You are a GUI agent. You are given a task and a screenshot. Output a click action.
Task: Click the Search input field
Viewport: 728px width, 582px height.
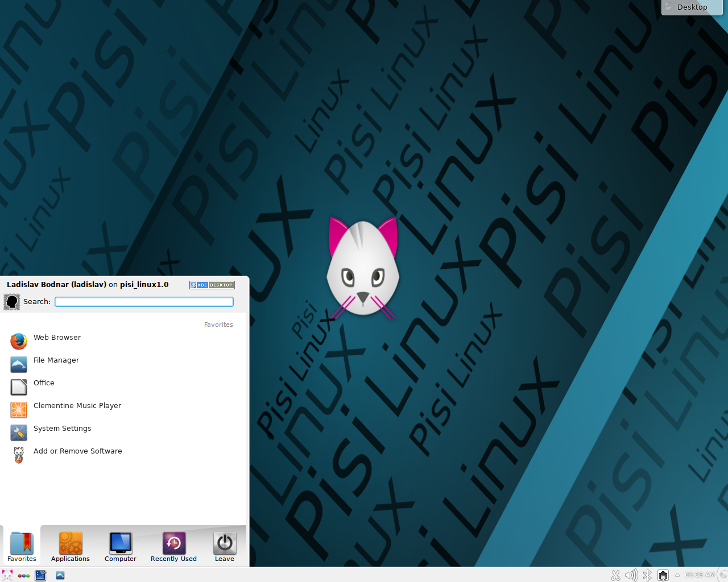pyautogui.click(x=144, y=302)
